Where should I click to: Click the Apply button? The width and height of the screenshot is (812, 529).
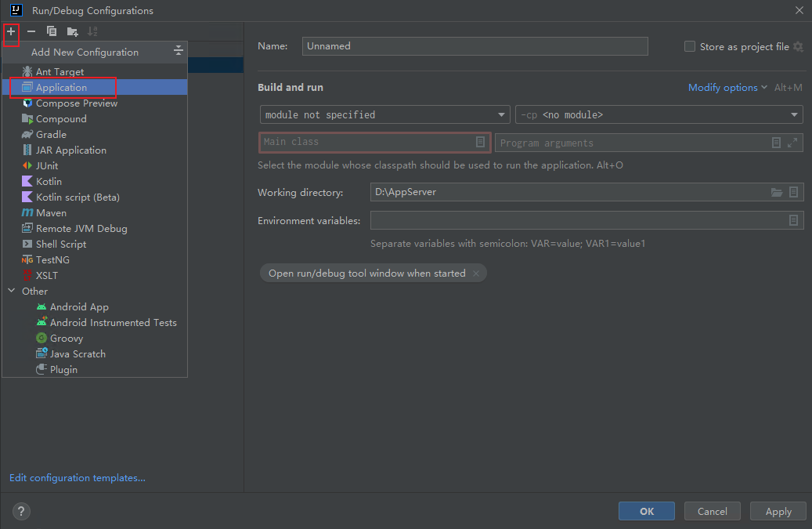point(778,512)
